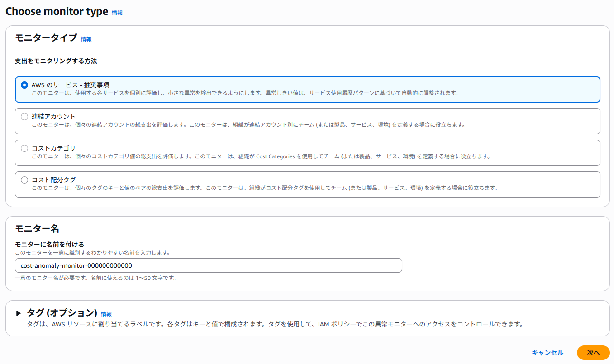Click the わかりやすい名前を入力します hint text
The height and width of the screenshot is (364, 614).
pyautogui.click(x=92, y=252)
